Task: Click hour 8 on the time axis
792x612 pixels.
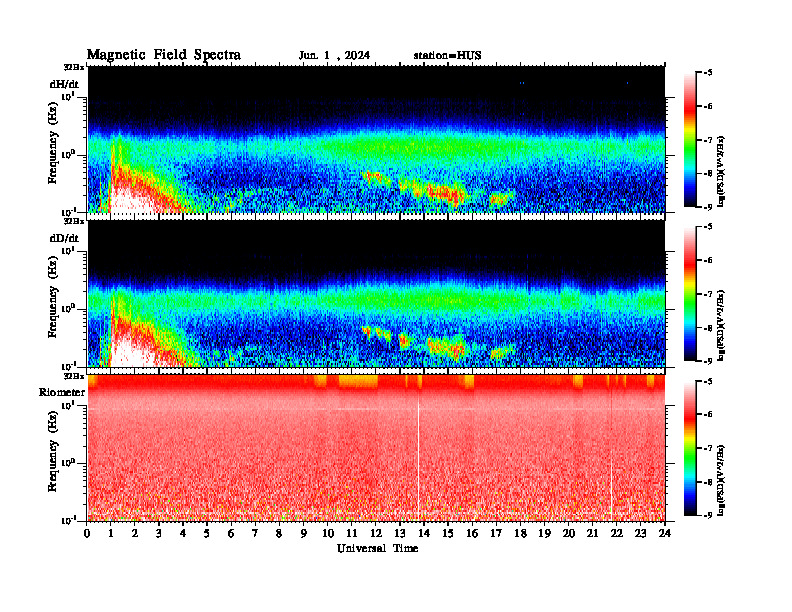Action: tap(279, 533)
